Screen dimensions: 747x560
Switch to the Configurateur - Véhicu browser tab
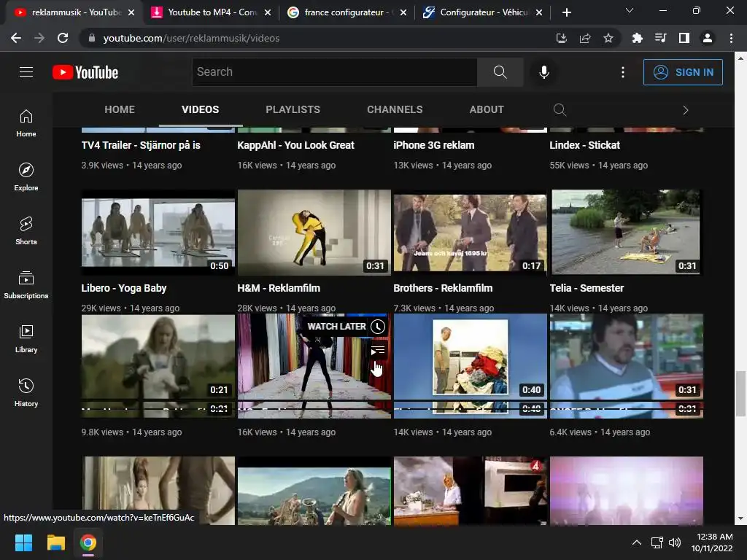[482, 12]
